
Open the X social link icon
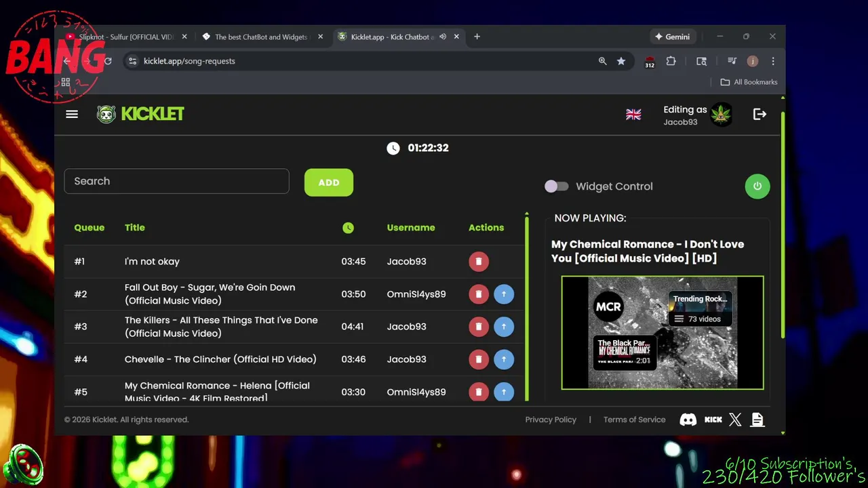(x=735, y=420)
